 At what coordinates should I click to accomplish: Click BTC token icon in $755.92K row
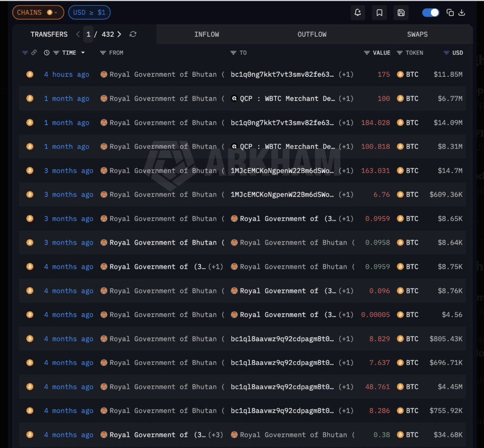[400, 411]
